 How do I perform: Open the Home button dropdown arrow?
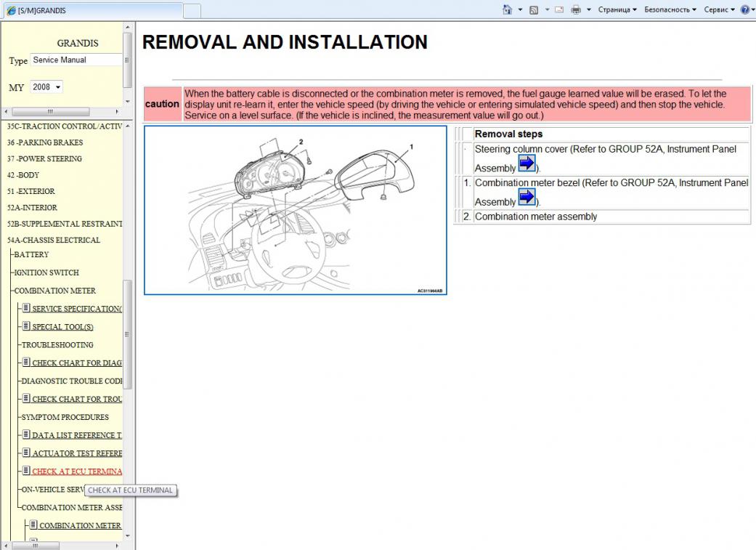[x=520, y=9]
